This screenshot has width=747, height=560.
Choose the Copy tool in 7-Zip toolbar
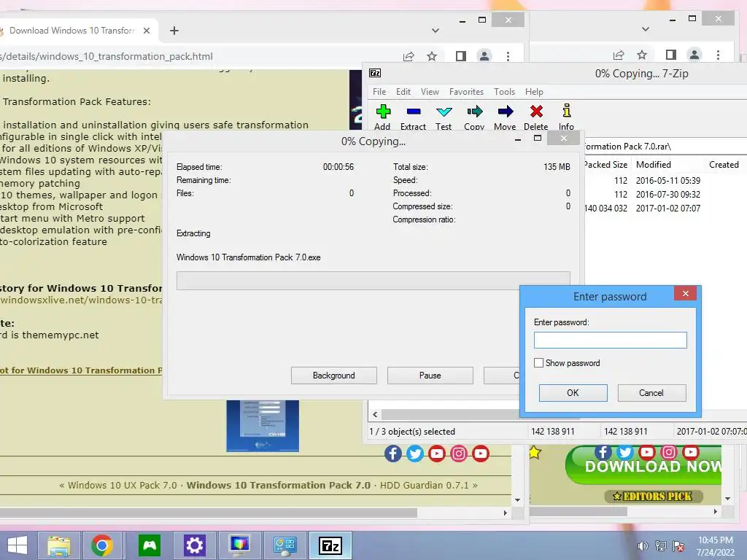pyautogui.click(x=474, y=117)
